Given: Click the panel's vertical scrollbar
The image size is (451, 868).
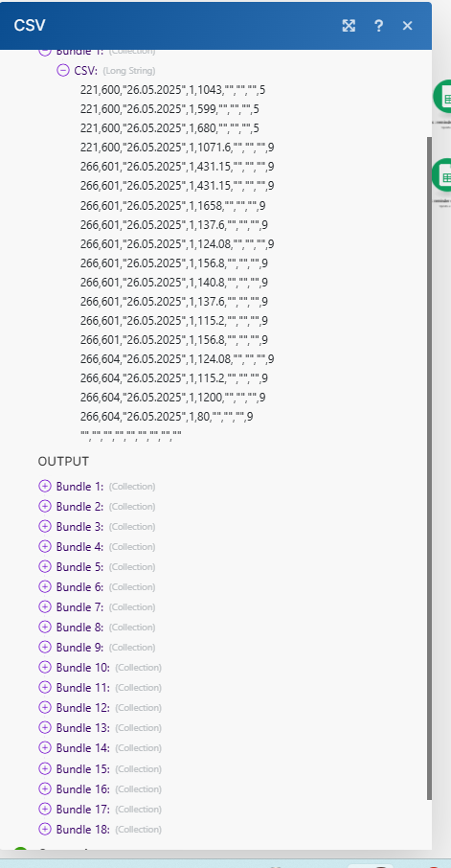Looking at the screenshot, I should [429, 468].
